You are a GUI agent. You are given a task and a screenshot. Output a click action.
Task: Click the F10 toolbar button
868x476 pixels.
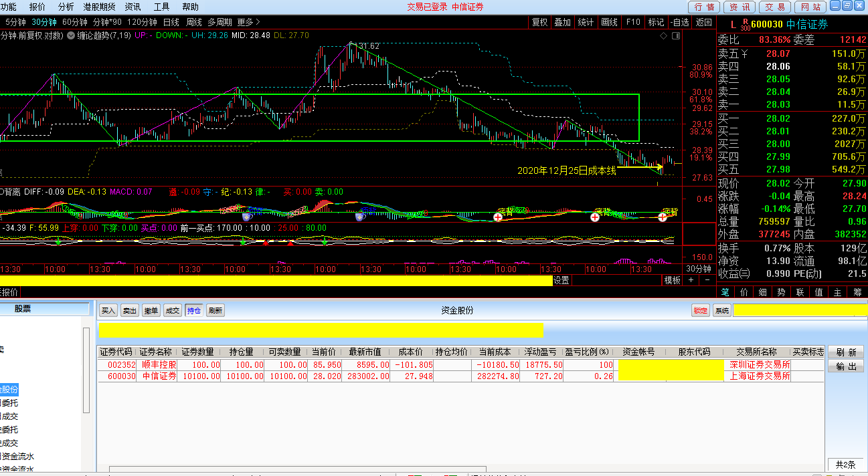[632, 22]
